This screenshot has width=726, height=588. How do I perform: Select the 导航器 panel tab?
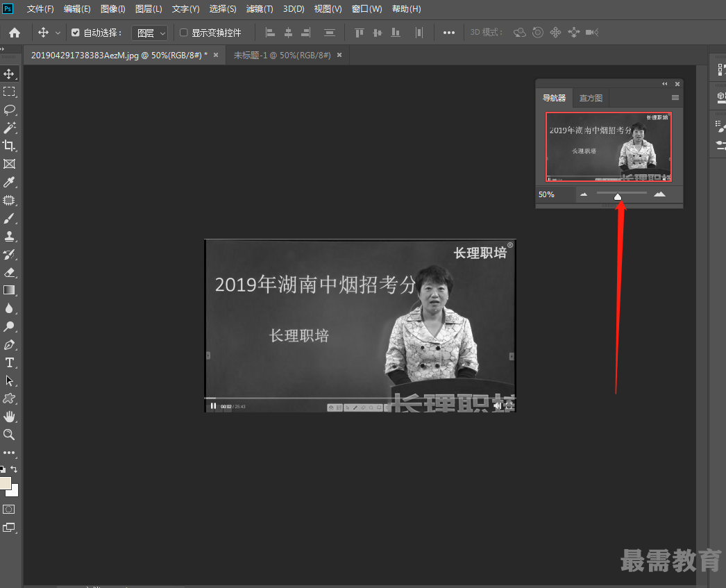click(x=555, y=98)
